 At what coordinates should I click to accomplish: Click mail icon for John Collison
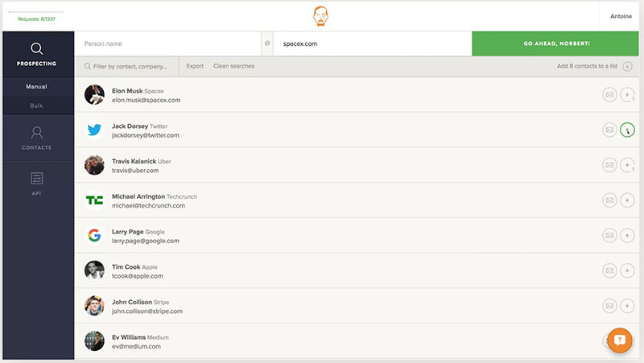tap(609, 306)
